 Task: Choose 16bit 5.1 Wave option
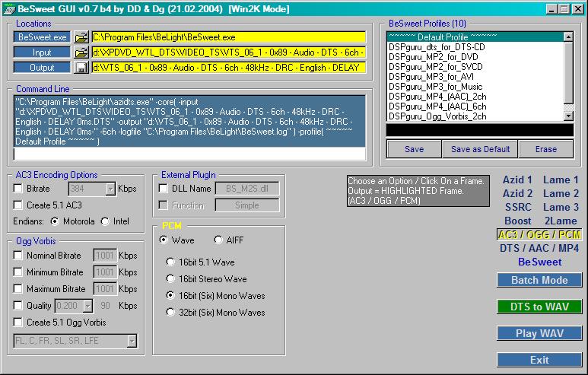click(170, 262)
